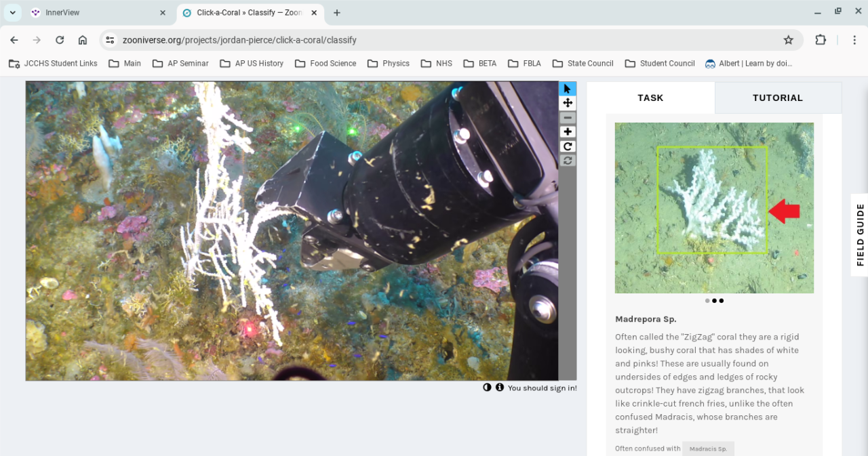Open the Main bookmark folder
Screen dimensions: 868x456
(x=125, y=63)
